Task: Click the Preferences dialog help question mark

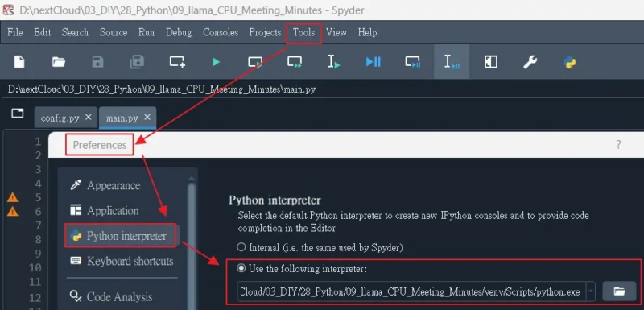Action: click(618, 144)
